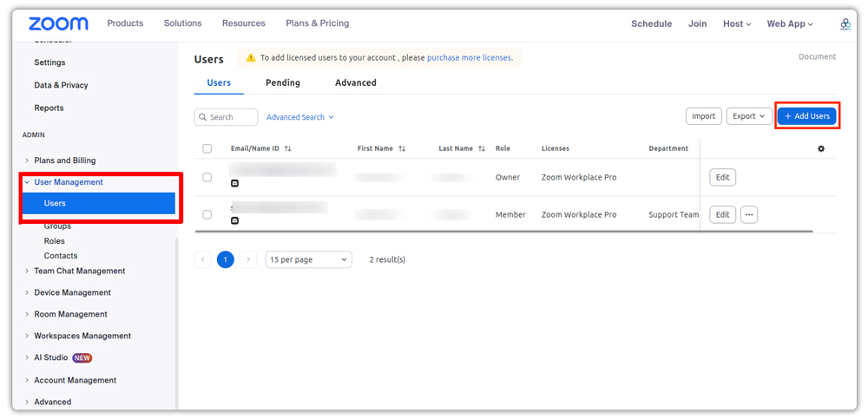This screenshot has width=868, height=419.
Task: Sort by Last Name column arrows
Action: 482,148
